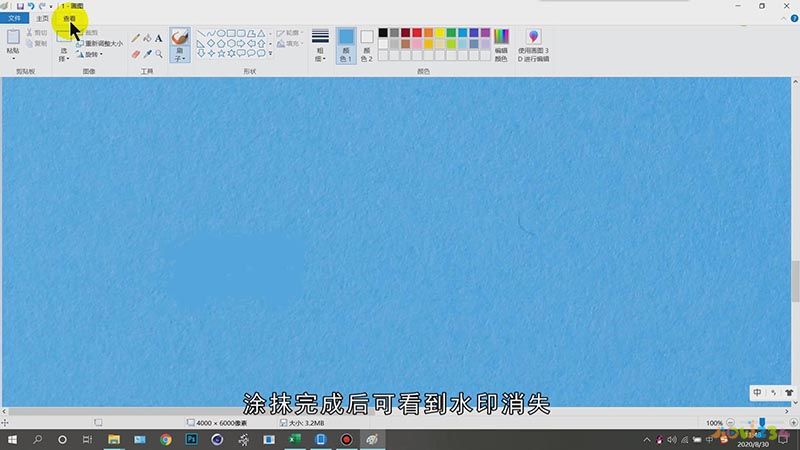Screen dimensions: 800x450
Task: Choose the Up arrow shape
Action: [x=261, y=43]
